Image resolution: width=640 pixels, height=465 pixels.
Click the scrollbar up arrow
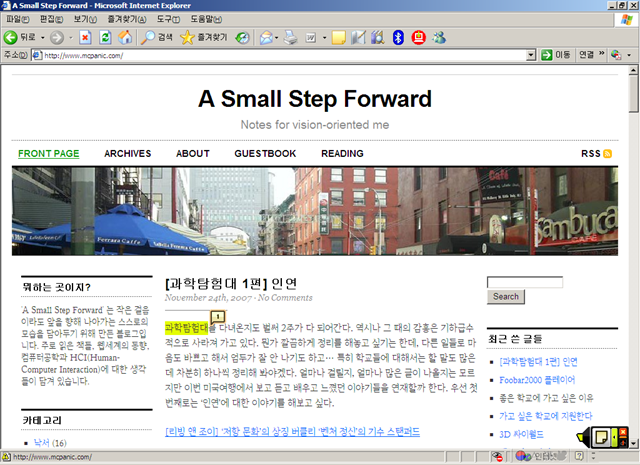(x=633, y=71)
